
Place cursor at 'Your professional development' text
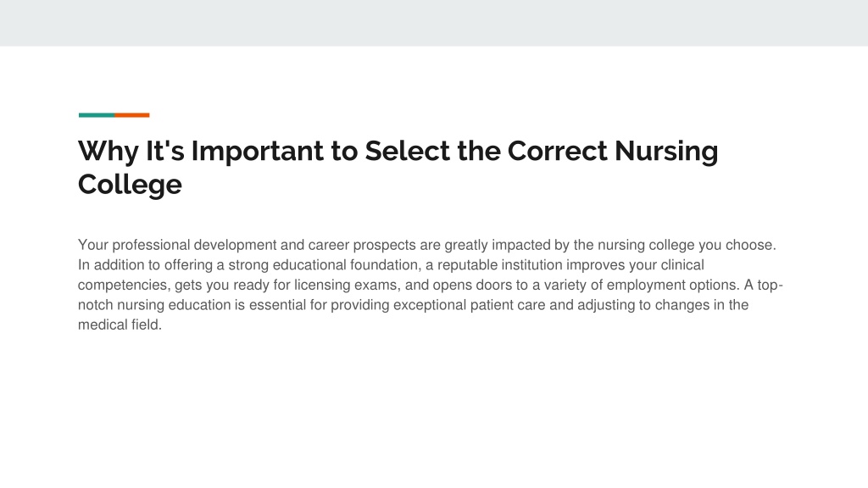point(177,245)
